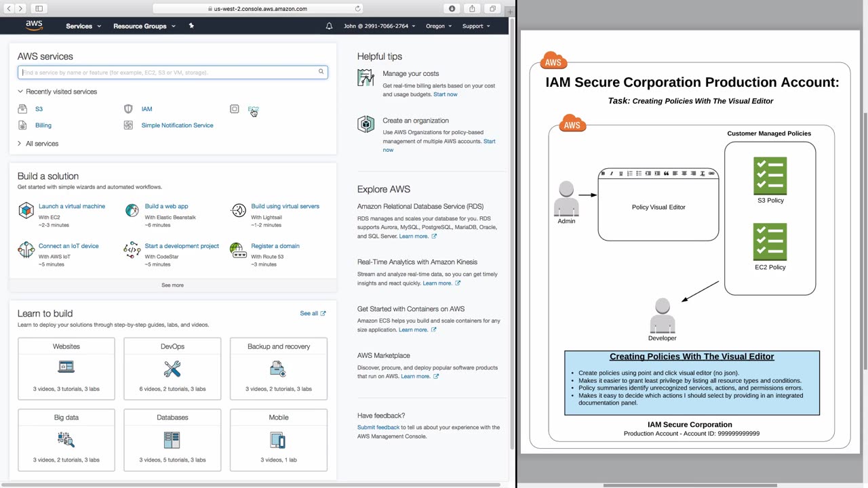Click the Safari share button
This screenshot has width=868, height=488.
pyautogui.click(x=472, y=9)
